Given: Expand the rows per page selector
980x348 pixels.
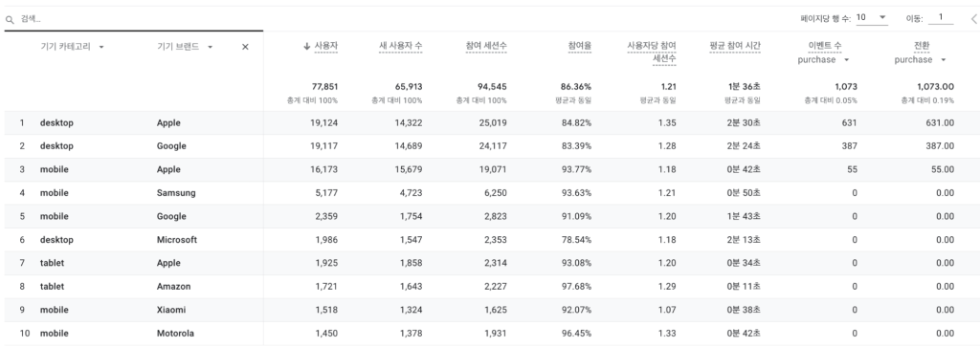Looking at the screenshot, I should coord(871,17).
